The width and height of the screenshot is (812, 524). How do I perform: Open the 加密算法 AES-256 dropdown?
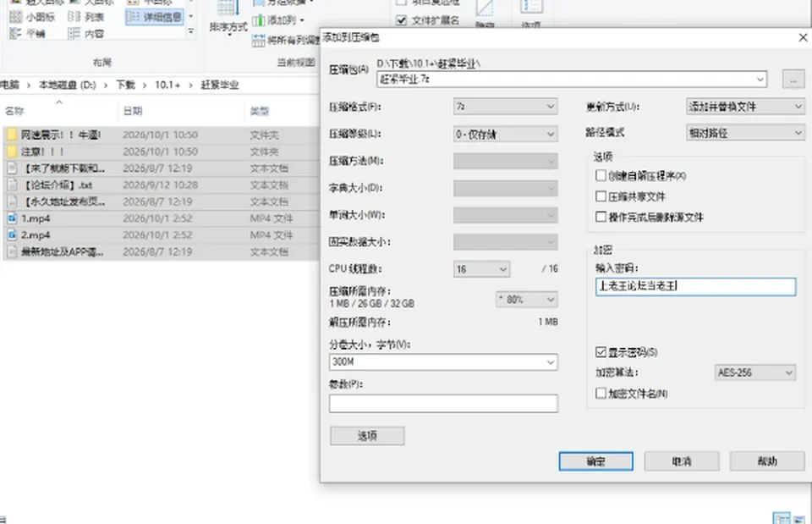pos(755,372)
